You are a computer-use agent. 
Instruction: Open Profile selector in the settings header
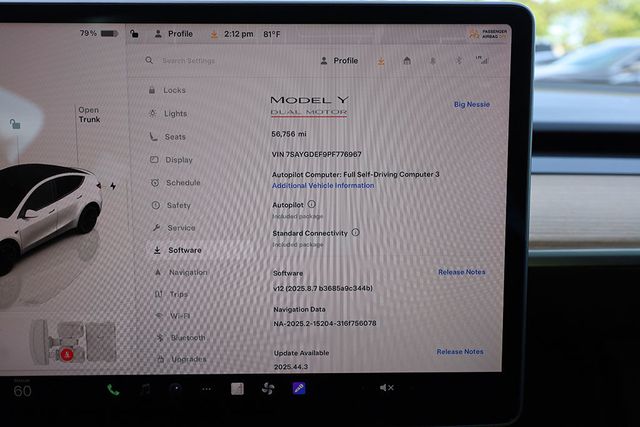(x=339, y=61)
